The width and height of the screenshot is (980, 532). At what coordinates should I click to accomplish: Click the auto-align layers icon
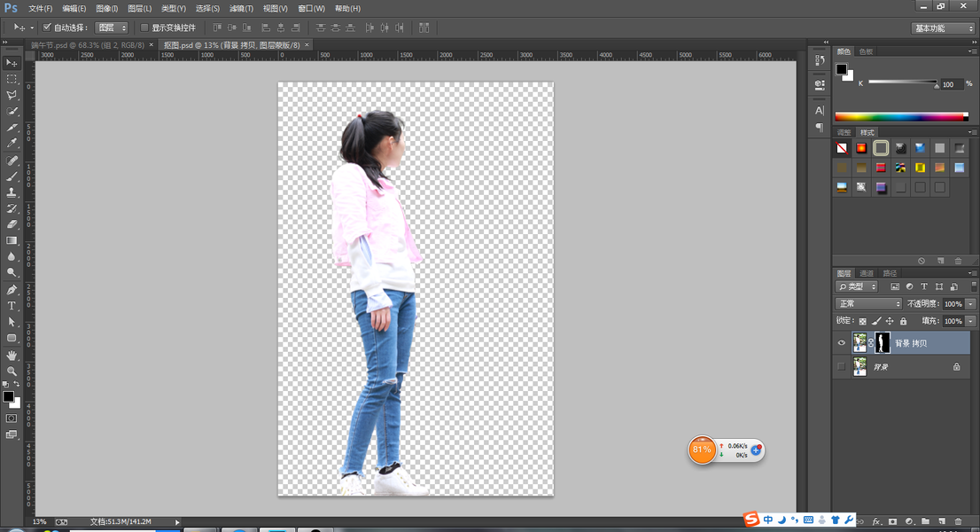[424, 27]
